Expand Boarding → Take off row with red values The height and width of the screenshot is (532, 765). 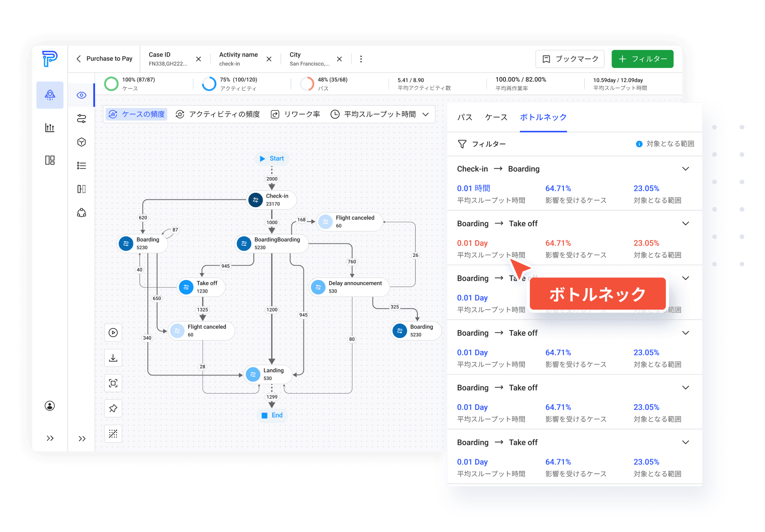(x=685, y=223)
